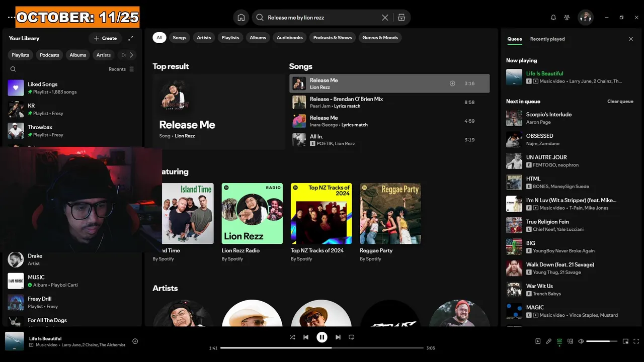Add Life Is Beautiful to library in player bar
This screenshot has width=644, height=362.
[x=135, y=341]
